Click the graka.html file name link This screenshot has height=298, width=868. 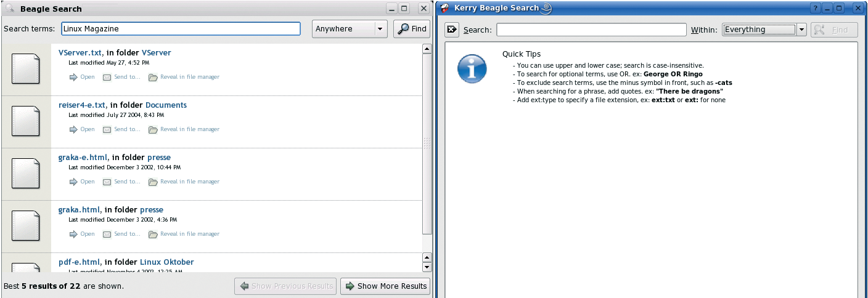79,210
